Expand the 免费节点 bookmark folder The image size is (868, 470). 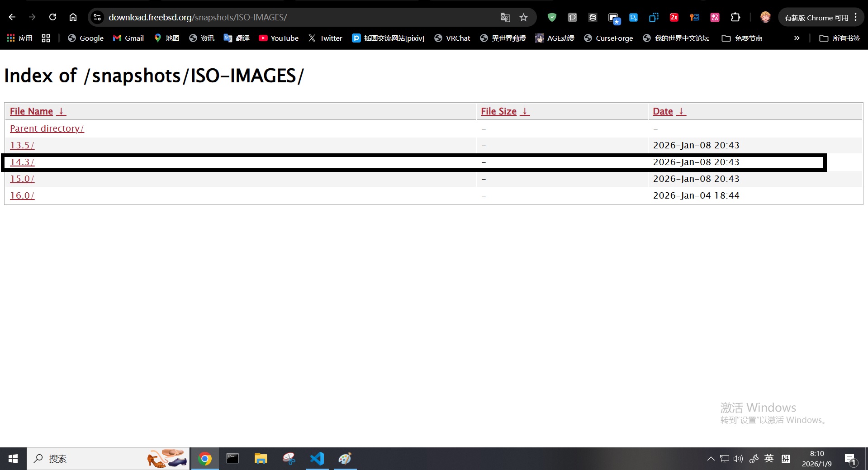[742, 38]
